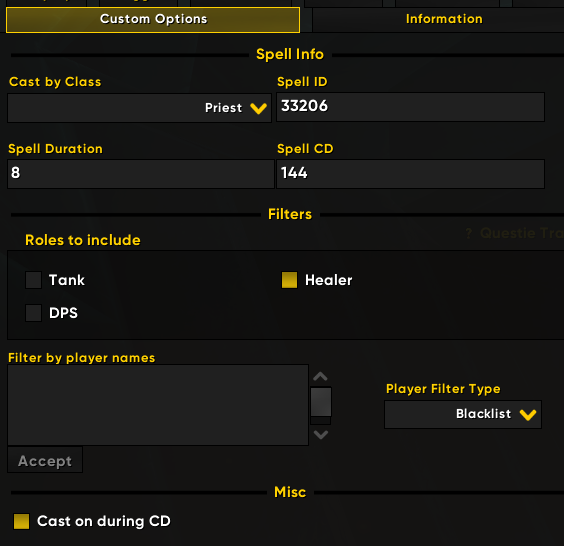The image size is (564, 546).
Task: Click the Healer label text
Action: (328, 280)
